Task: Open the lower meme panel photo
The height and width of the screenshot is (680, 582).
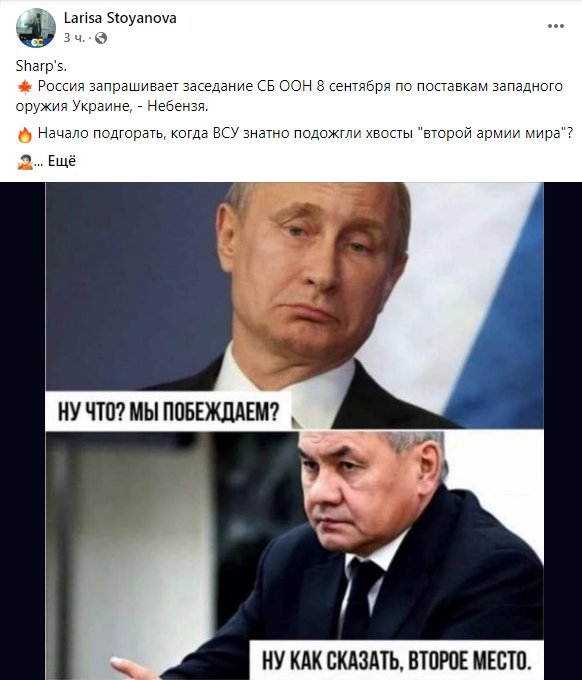Action: tap(294, 554)
